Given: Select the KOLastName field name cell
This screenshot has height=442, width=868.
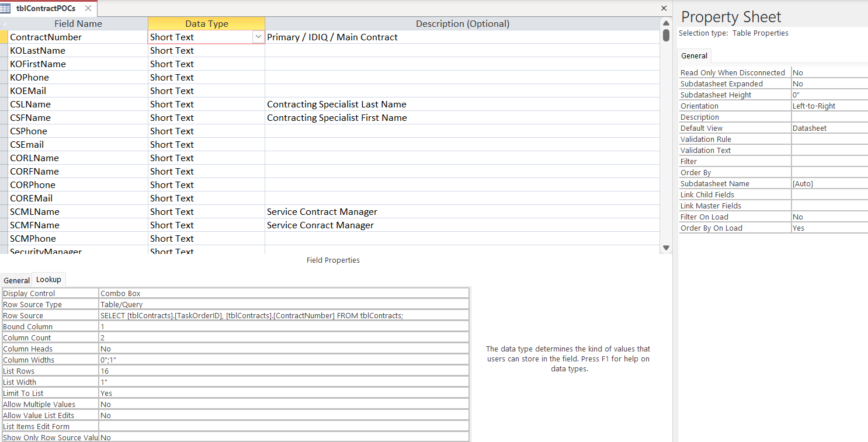Looking at the screenshot, I should (x=78, y=51).
